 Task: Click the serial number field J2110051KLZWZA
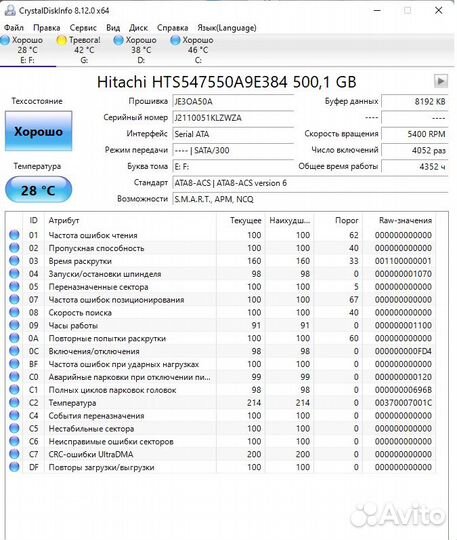232,118
